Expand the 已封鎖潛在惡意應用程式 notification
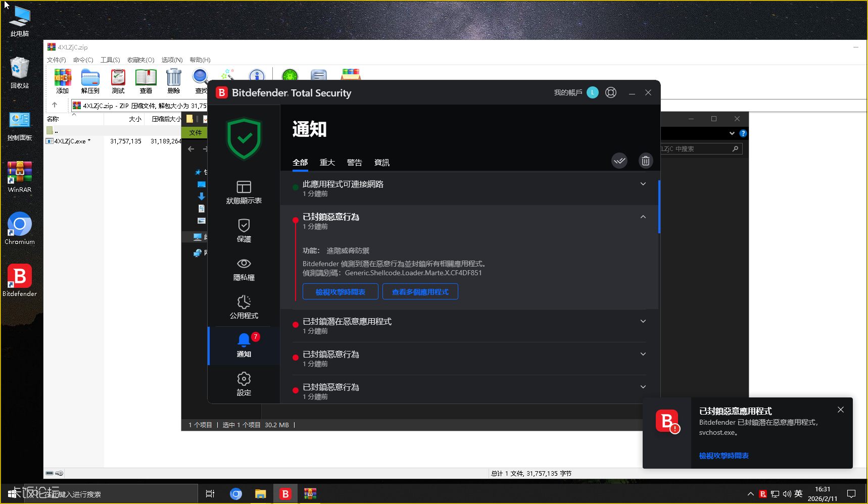 (x=643, y=322)
